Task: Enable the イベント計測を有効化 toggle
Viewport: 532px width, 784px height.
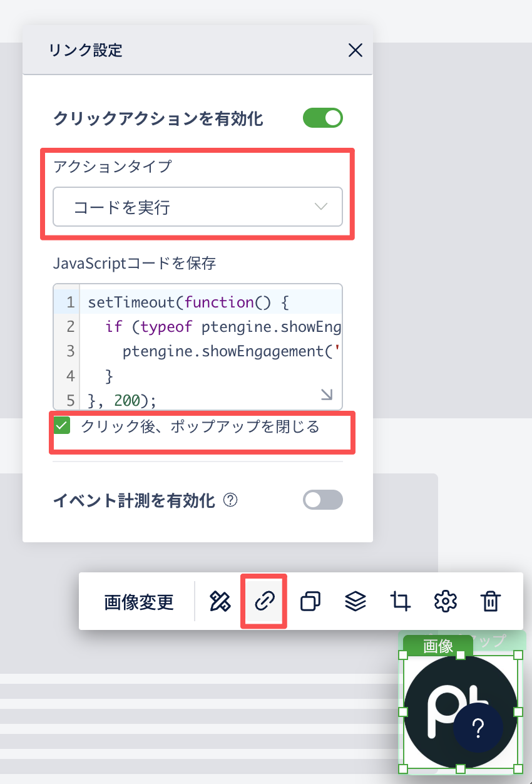Action: (x=323, y=500)
